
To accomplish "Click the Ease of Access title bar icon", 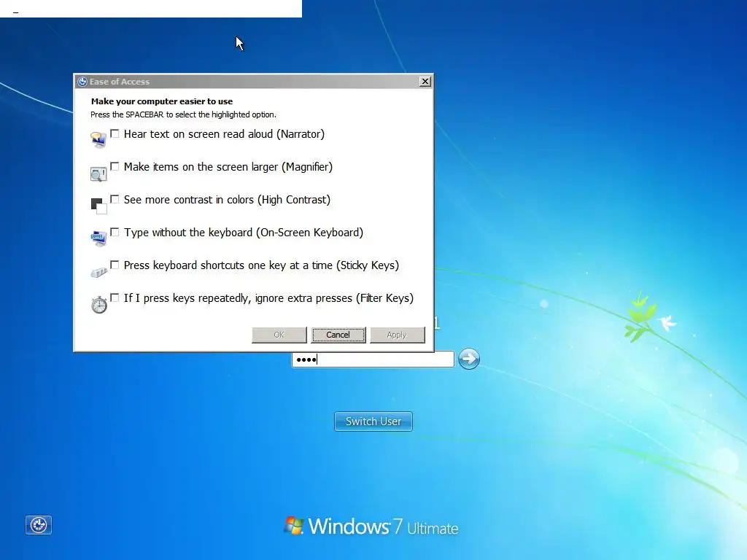I will pos(82,82).
